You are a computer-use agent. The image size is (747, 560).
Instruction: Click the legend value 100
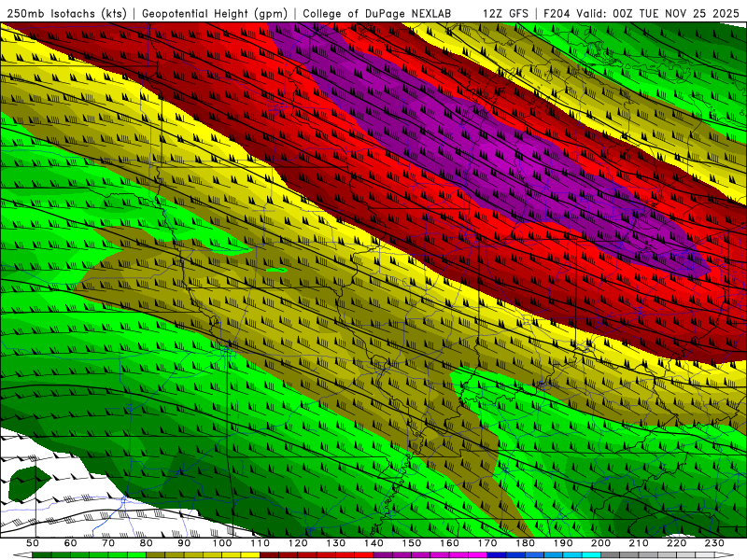point(222,543)
